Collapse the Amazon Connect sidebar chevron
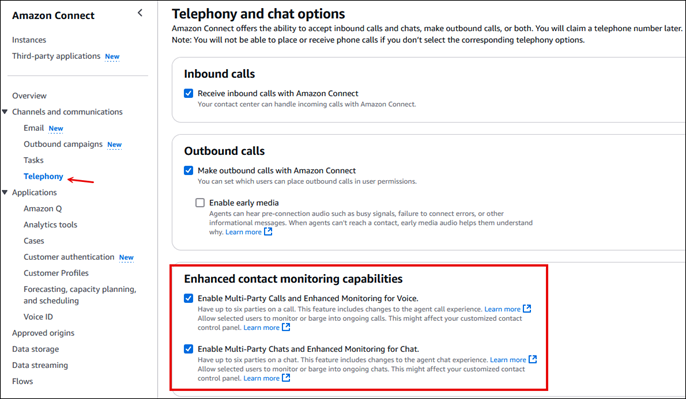This screenshot has height=400, width=687. (x=140, y=13)
